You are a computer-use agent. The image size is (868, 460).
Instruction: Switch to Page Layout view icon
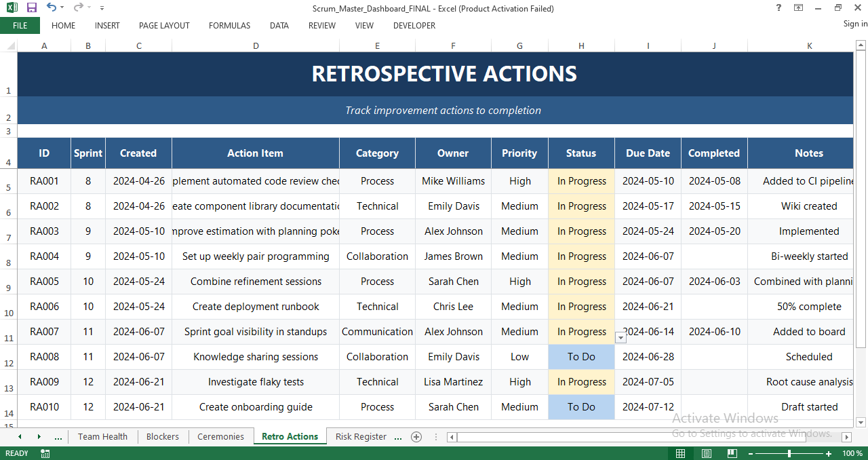(706, 453)
